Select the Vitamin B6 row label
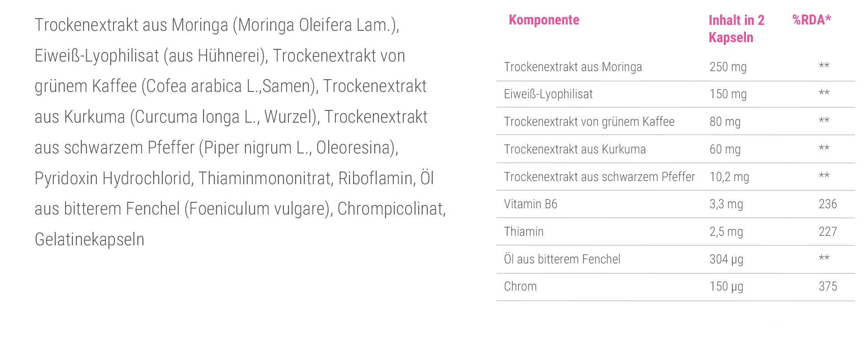 click(530, 204)
